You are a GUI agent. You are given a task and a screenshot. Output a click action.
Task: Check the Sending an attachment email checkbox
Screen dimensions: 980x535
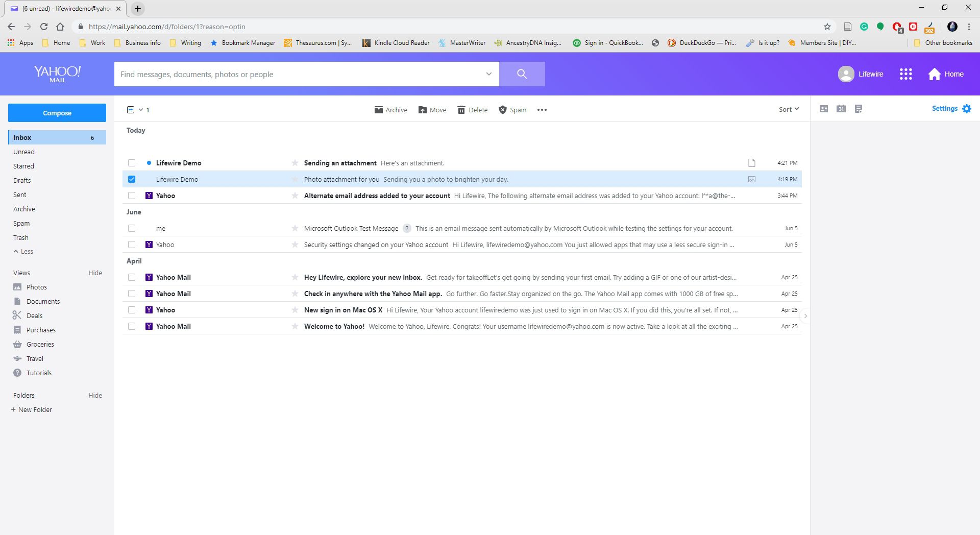point(132,163)
